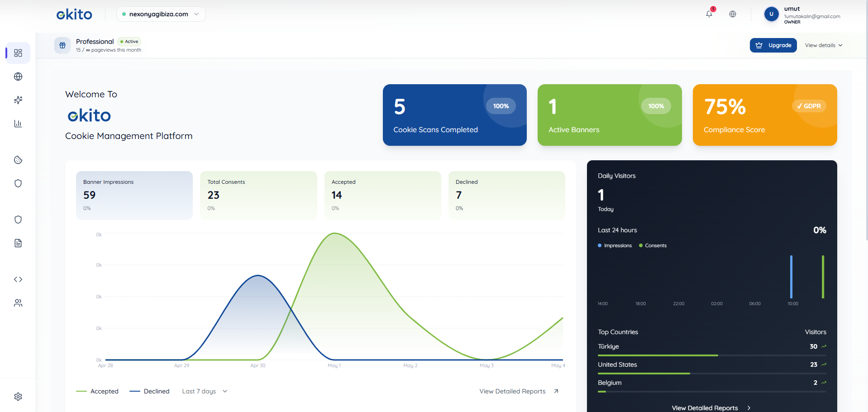This screenshot has width=868, height=412.
Task: Click the Professional plan name
Action: coord(95,41)
